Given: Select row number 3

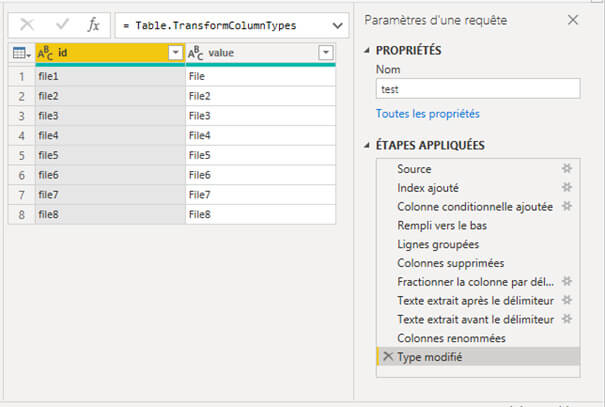Looking at the screenshot, I should click(x=22, y=116).
